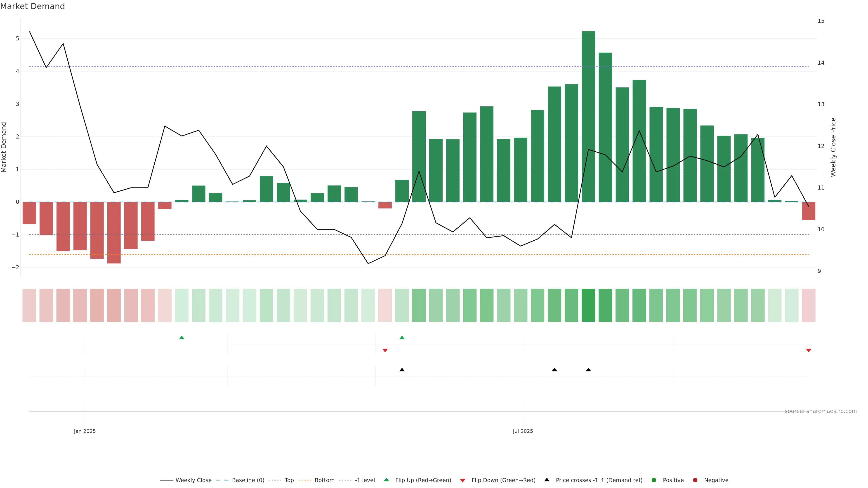Click the Jan 2025 axis label
Viewport: 868px width, 488px height.
click(85, 431)
